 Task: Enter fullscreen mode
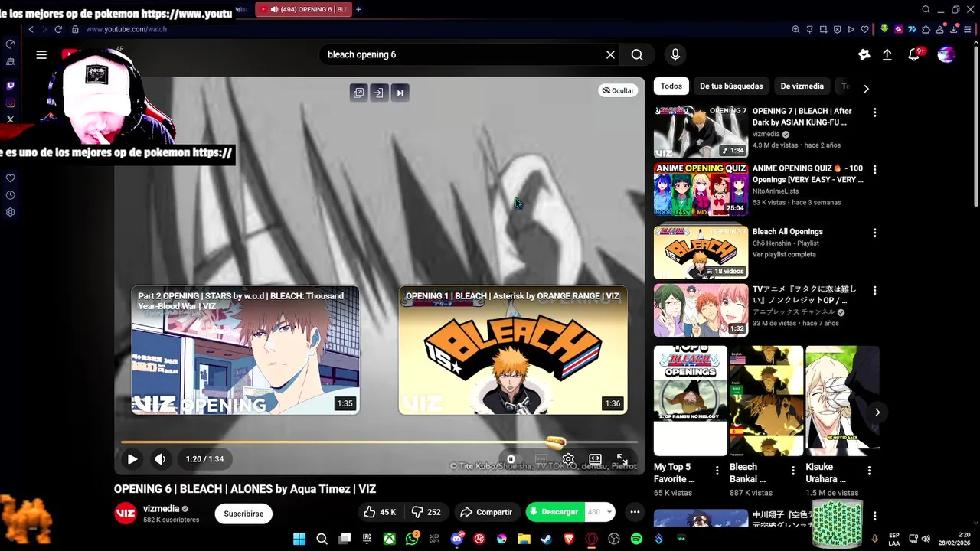622,459
